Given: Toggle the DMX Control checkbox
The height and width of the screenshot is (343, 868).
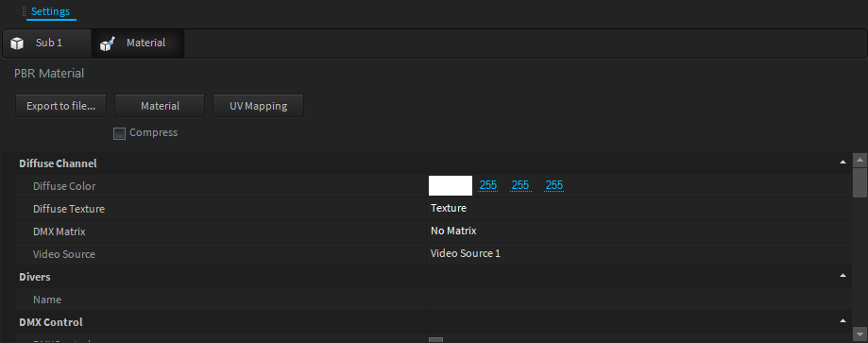Looking at the screenshot, I should point(436,340).
